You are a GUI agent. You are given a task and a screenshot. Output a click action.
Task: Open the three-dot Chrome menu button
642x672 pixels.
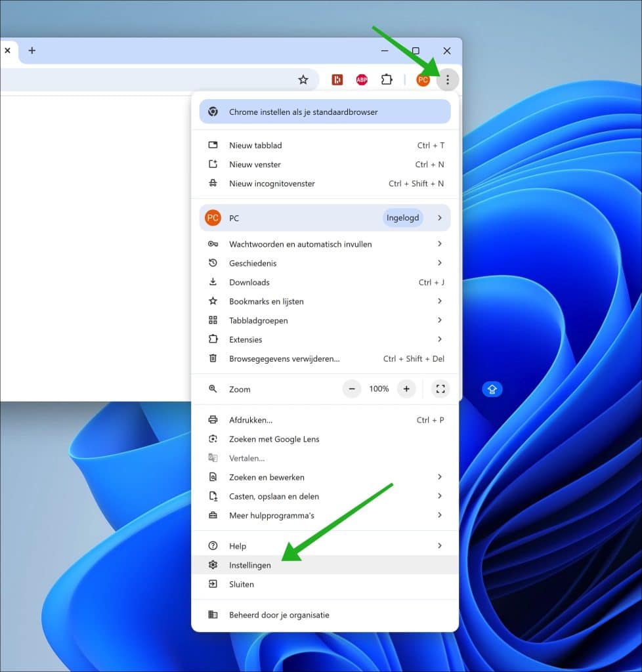[x=448, y=79]
